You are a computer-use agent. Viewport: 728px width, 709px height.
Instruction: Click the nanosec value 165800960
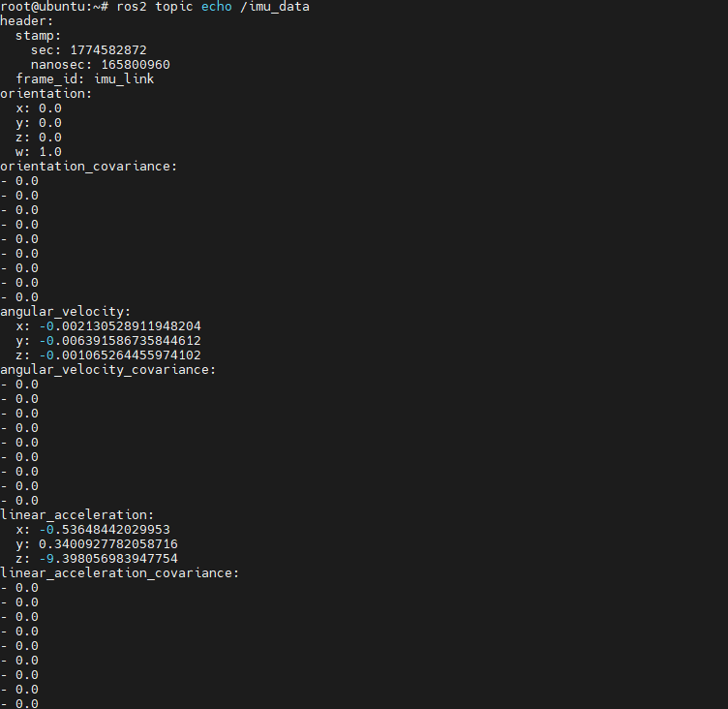136,65
